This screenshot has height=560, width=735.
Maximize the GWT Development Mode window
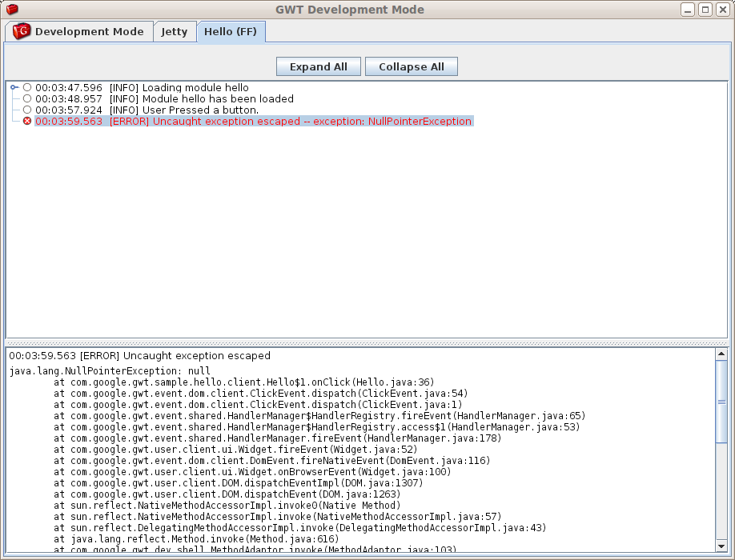coord(705,10)
